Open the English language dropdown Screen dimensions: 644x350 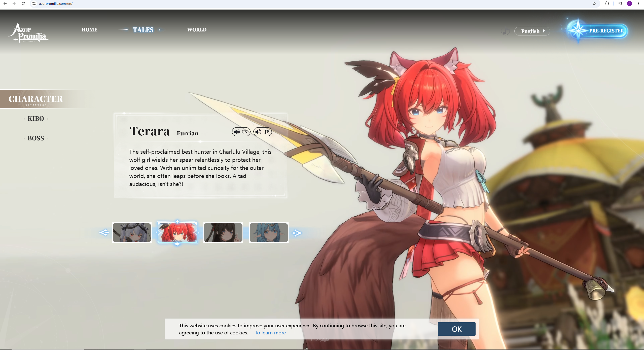532,31
